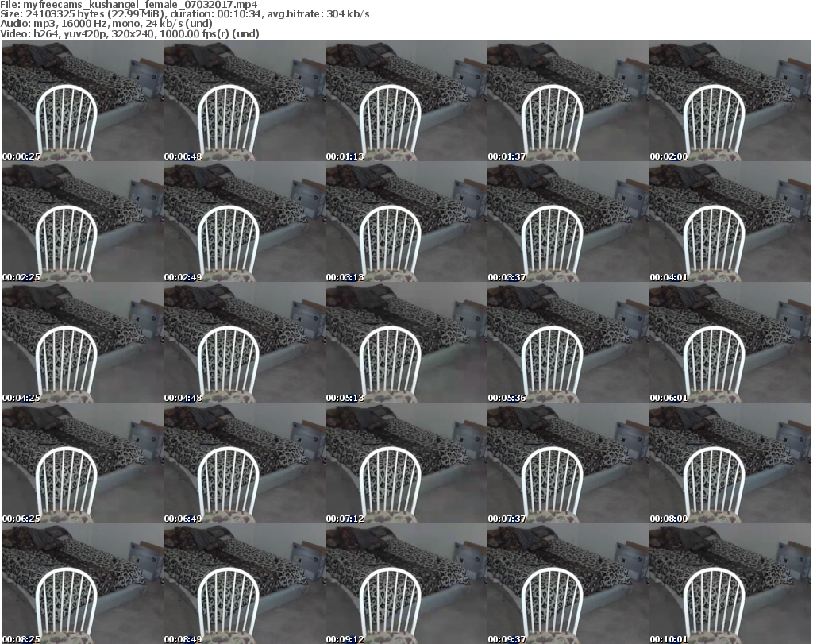Pick the preview frame at 00:05:36
The image size is (813, 644).
pos(568,343)
